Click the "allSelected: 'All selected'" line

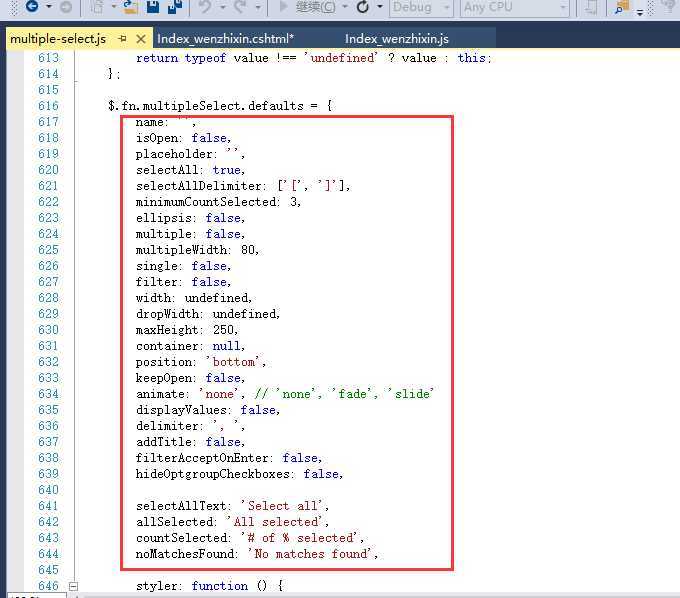tap(232, 522)
